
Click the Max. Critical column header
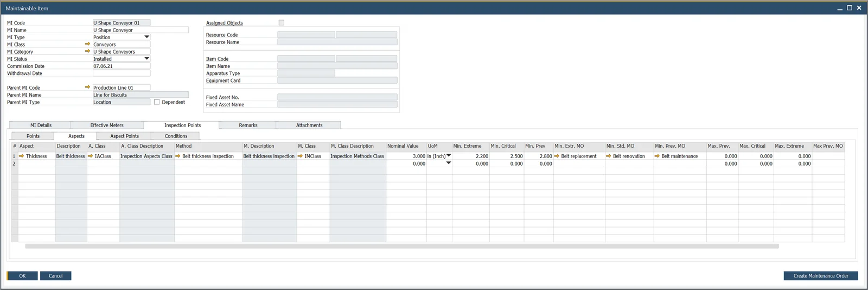(756, 146)
